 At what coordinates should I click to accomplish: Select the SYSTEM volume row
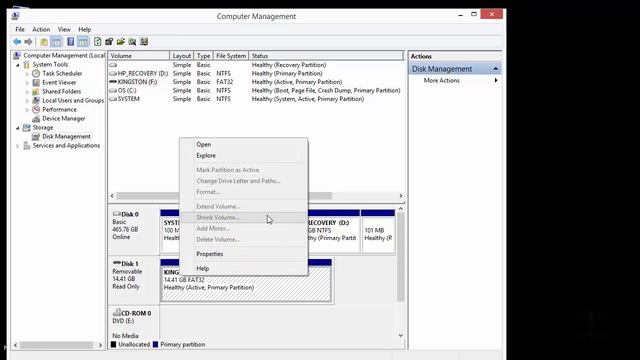point(256,99)
